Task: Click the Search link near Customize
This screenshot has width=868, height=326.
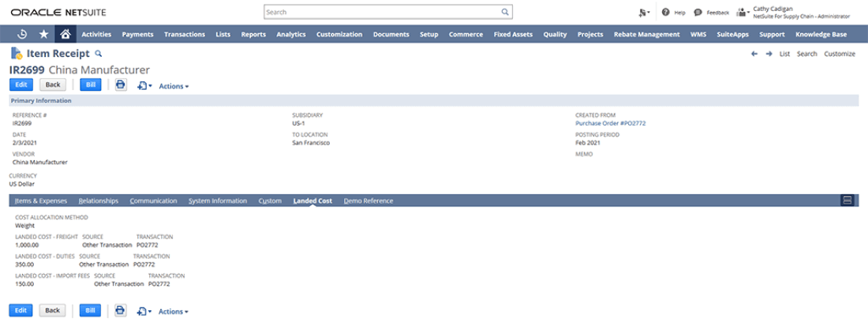Action: coord(806,54)
